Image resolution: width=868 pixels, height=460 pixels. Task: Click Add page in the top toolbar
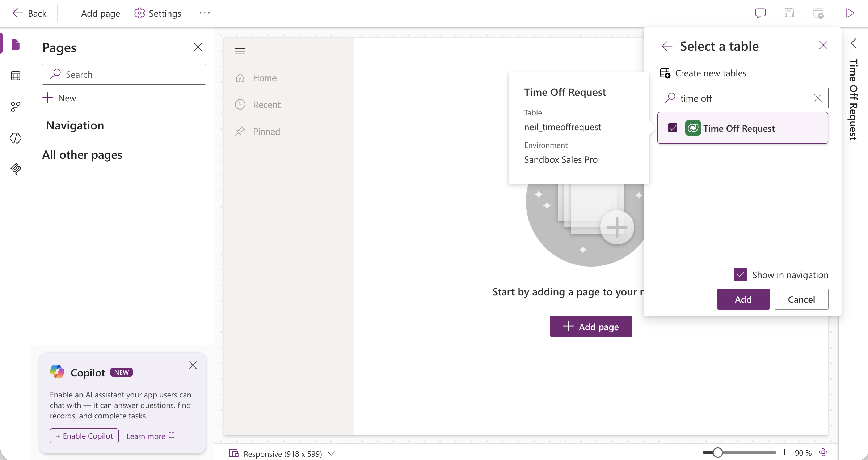pos(93,13)
